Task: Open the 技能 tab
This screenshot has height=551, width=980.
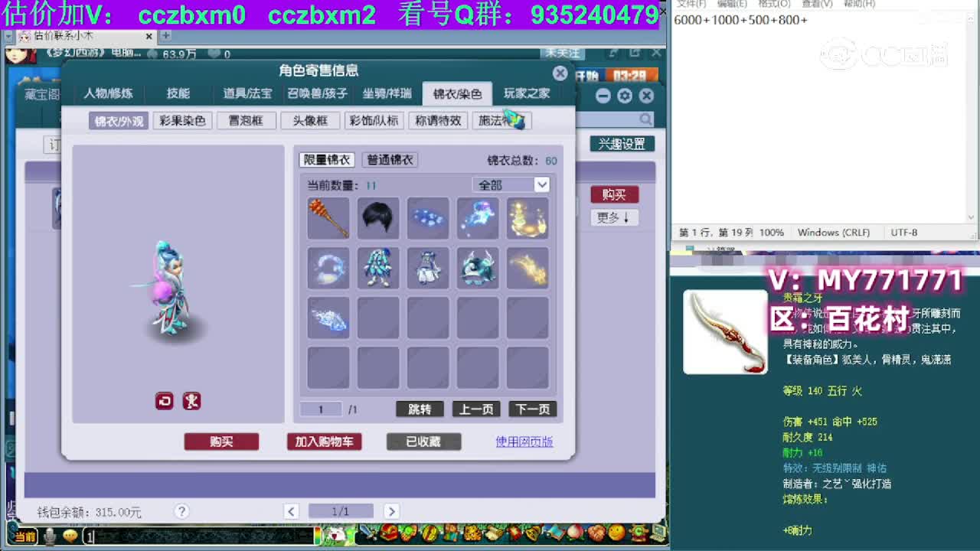Action: [x=178, y=93]
